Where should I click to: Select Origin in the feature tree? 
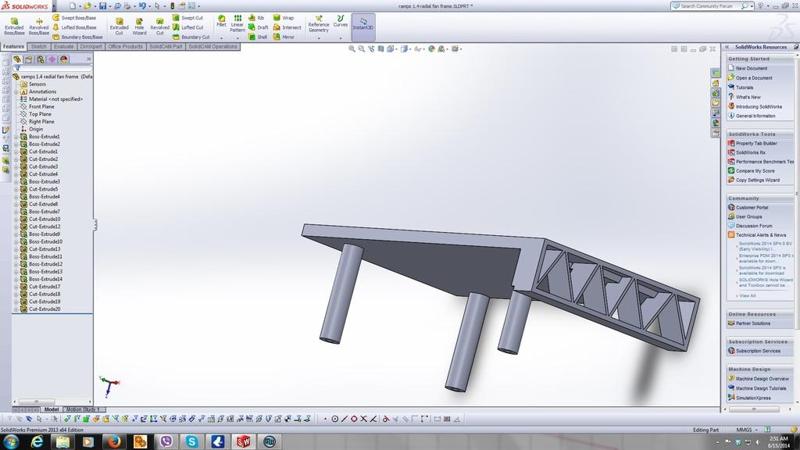click(32, 129)
